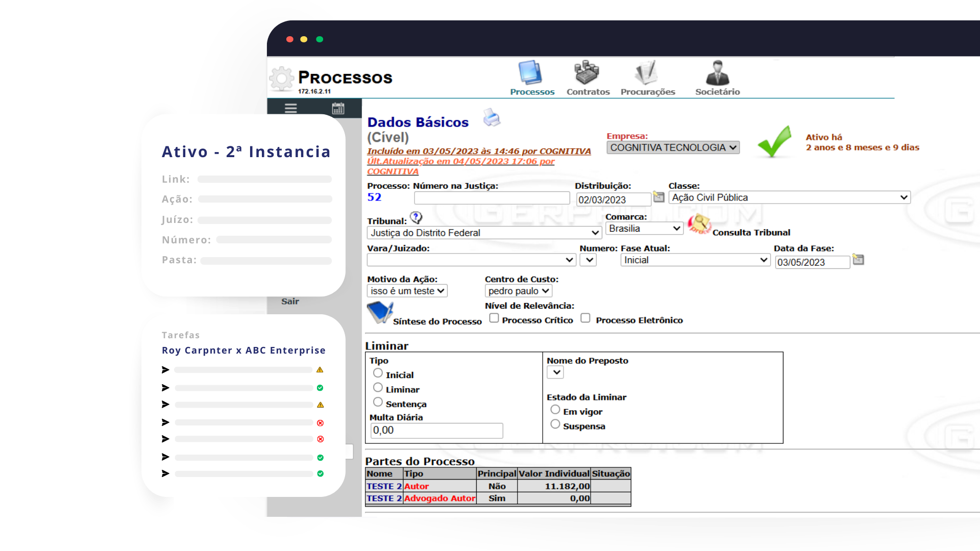Click the Número na Justiça input field

[492, 198]
